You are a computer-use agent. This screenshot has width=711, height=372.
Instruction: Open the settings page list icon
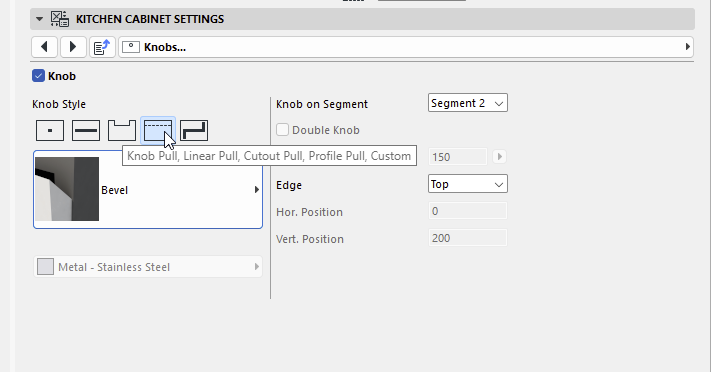102,47
